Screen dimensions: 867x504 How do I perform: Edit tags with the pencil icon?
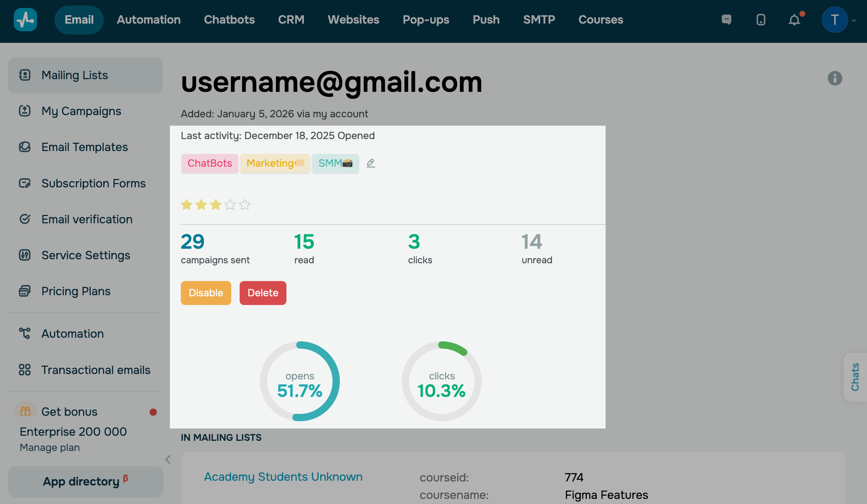[371, 163]
